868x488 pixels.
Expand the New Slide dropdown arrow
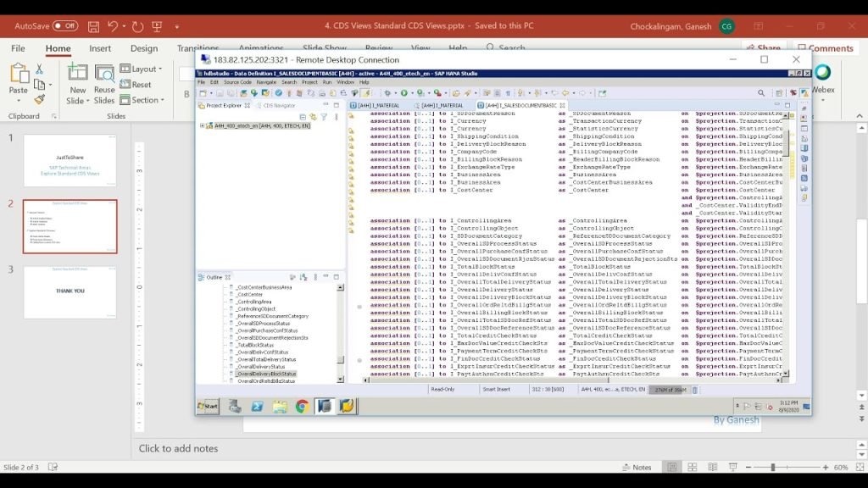coord(77,101)
